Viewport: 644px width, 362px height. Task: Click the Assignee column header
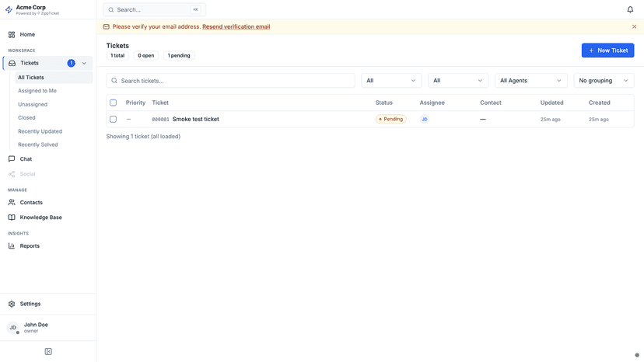point(432,103)
